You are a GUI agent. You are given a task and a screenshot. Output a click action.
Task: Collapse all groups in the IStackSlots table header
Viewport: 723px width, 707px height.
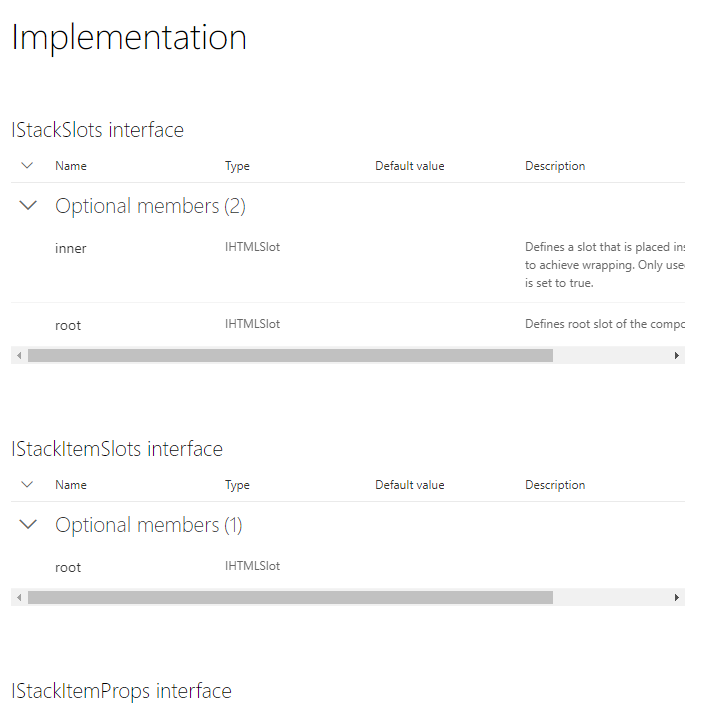[x=27, y=166]
